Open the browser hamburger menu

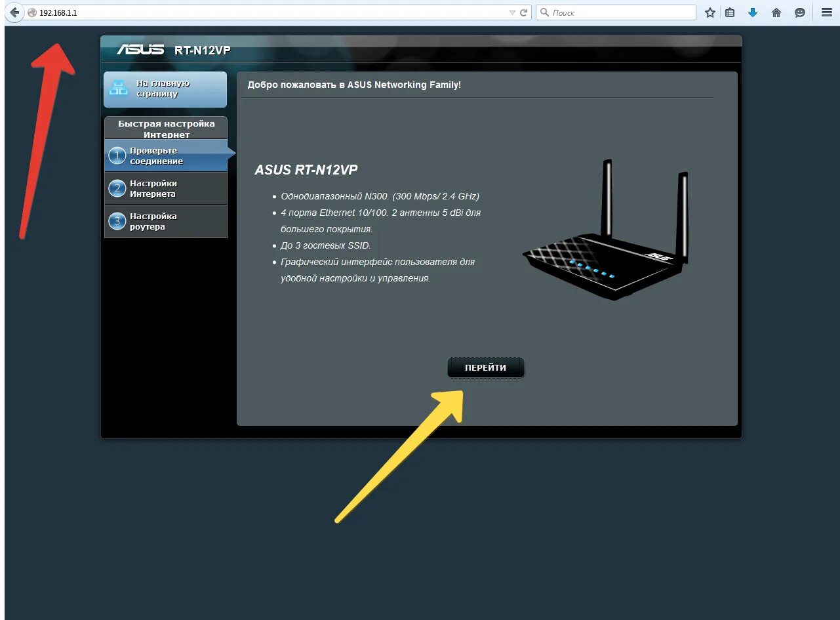(827, 12)
